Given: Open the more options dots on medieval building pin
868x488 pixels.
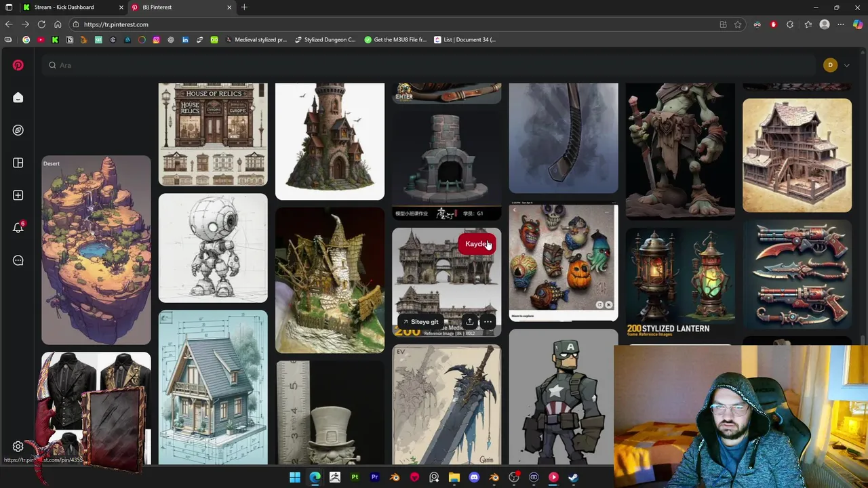Looking at the screenshot, I should point(488,322).
